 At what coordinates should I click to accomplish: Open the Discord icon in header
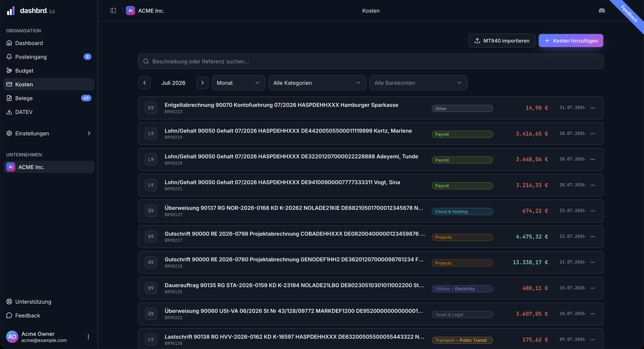pos(602,11)
